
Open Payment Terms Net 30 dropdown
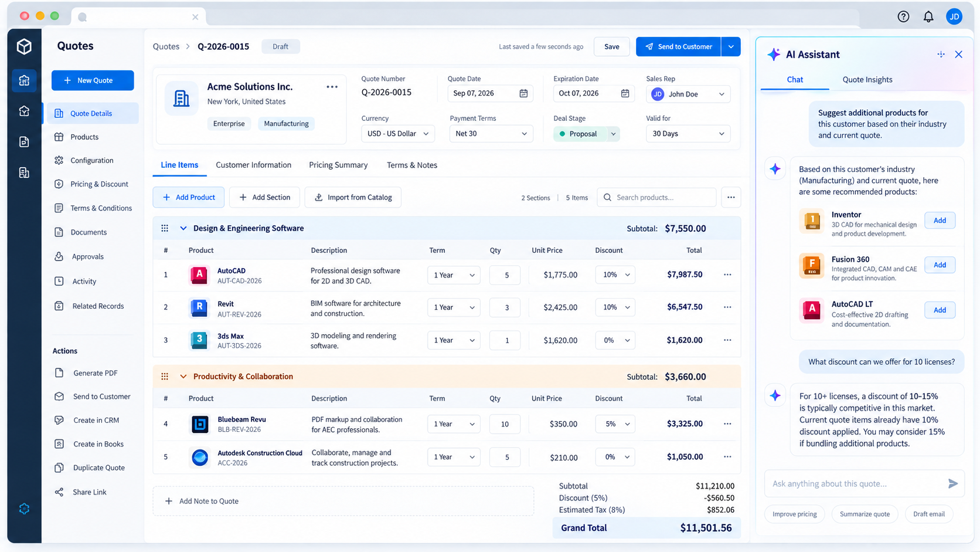(491, 134)
